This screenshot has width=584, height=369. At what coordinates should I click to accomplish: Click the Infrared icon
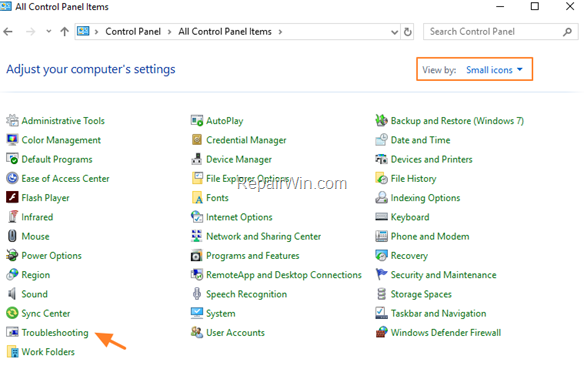pyautogui.click(x=12, y=217)
